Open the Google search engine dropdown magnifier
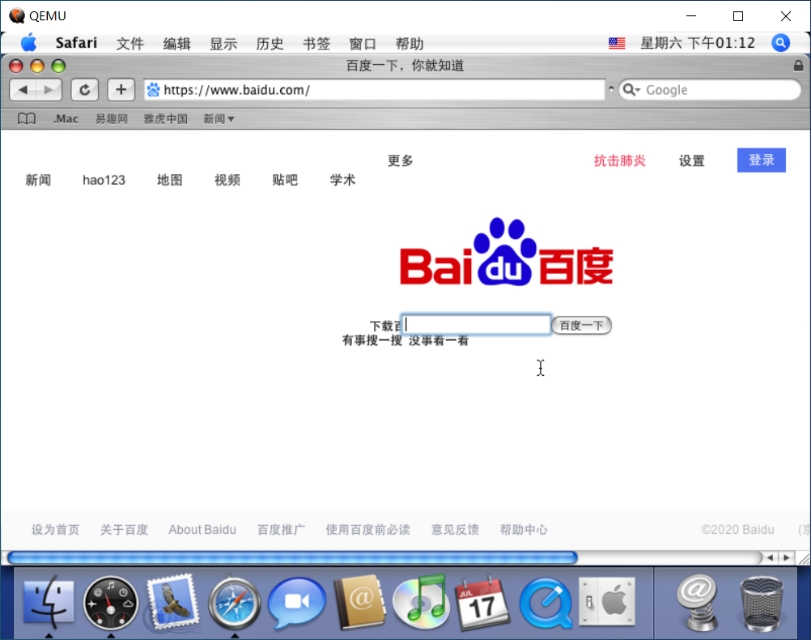Screen dimensions: 811x640 pyautogui.click(x=628, y=89)
